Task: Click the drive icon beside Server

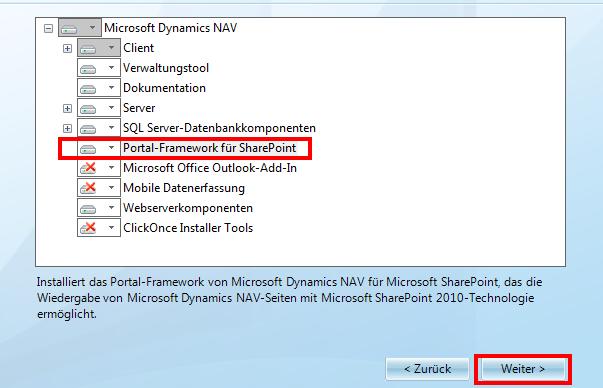Action: (x=88, y=109)
